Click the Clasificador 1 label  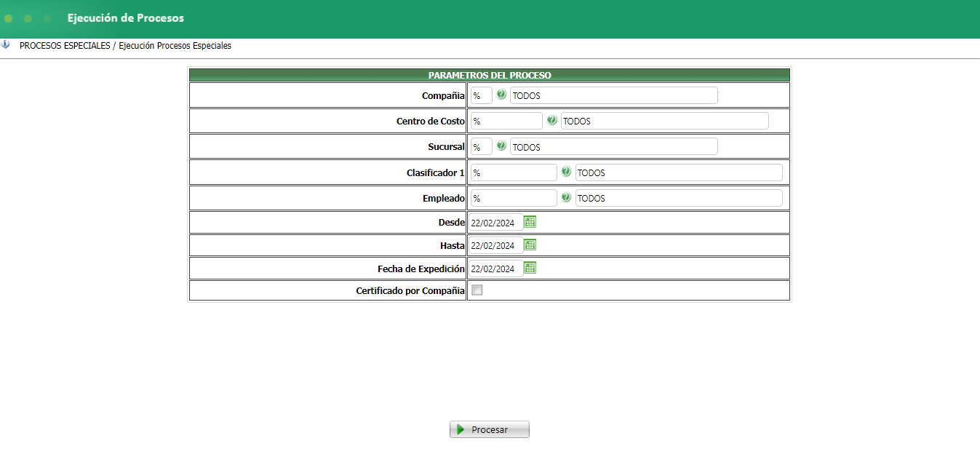pos(436,172)
